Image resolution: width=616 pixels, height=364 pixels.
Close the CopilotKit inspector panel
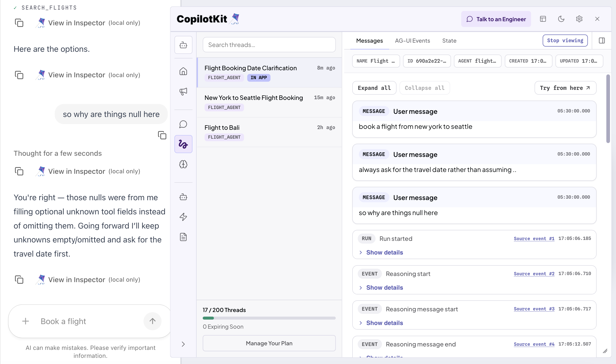pos(597,19)
